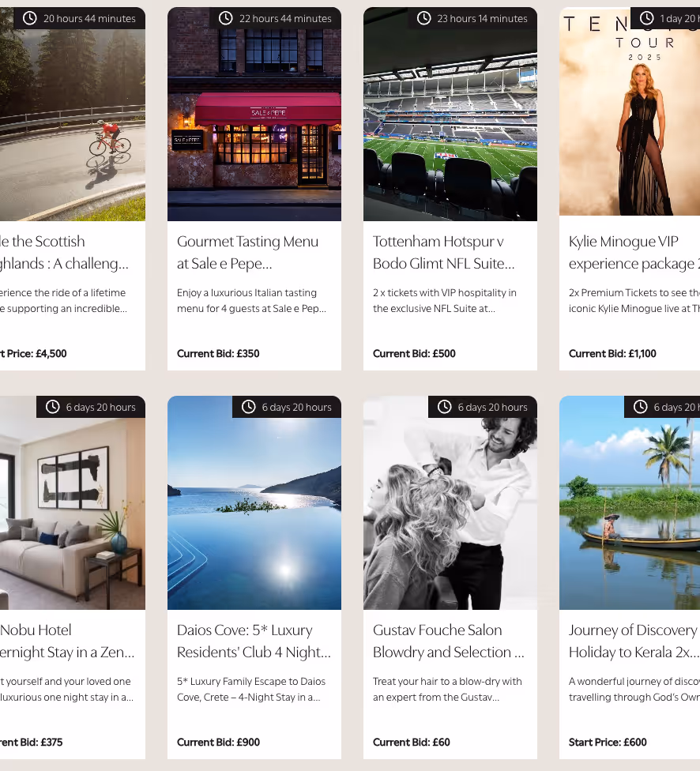Select the cyclist on Scottish Highlands road photo
This screenshot has height=771, width=700.
73,114
